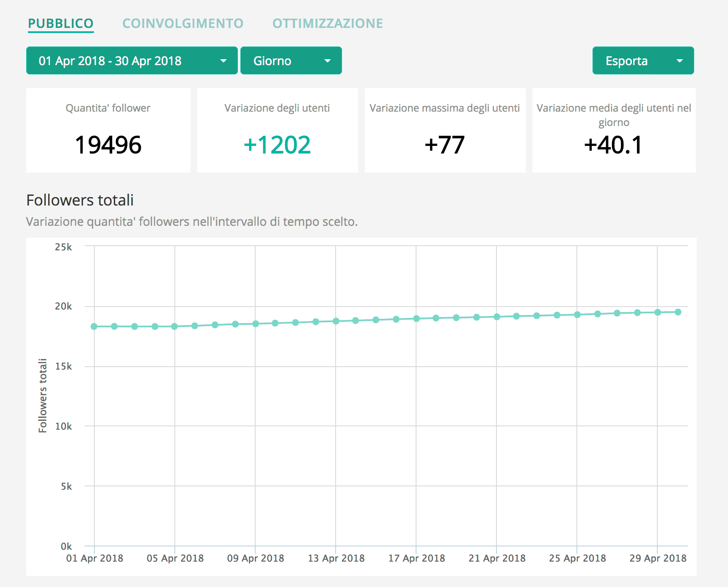Click the +1202 user variation value
Image resolution: width=728 pixels, height=587 pixels.
[x=277, y=144]
